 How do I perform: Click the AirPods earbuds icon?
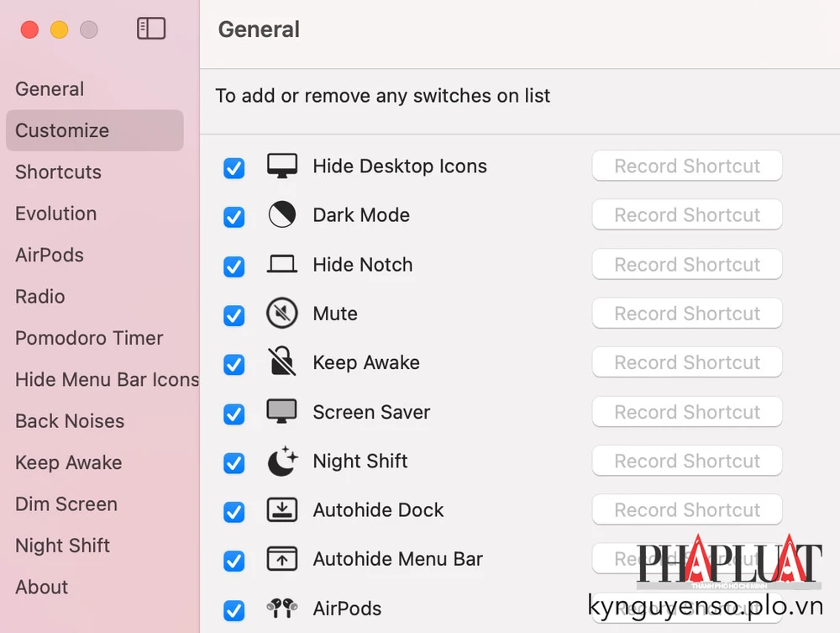[282, 609]
